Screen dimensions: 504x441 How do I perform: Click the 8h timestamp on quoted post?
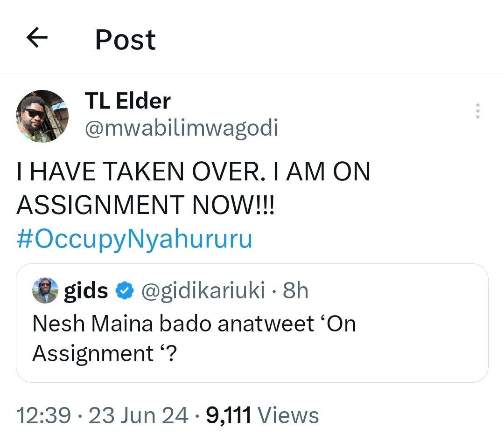(x=296, y=291)
